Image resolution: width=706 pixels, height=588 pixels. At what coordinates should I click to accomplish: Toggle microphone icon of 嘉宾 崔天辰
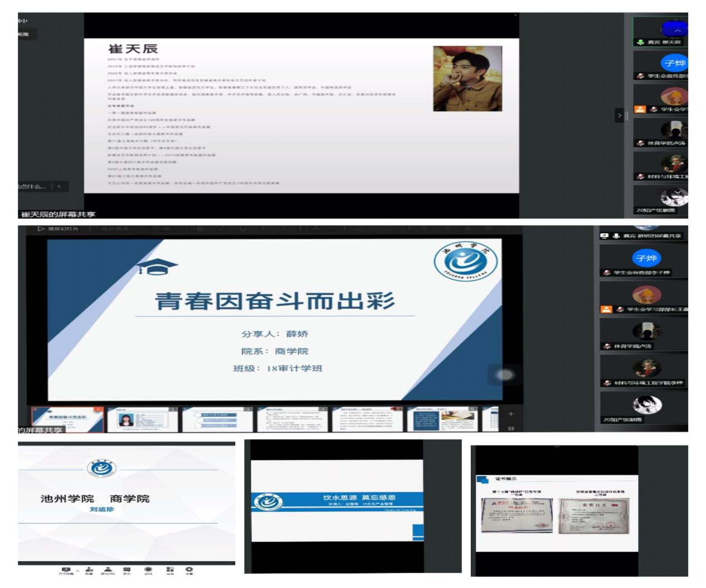click(x=640, y=42)
